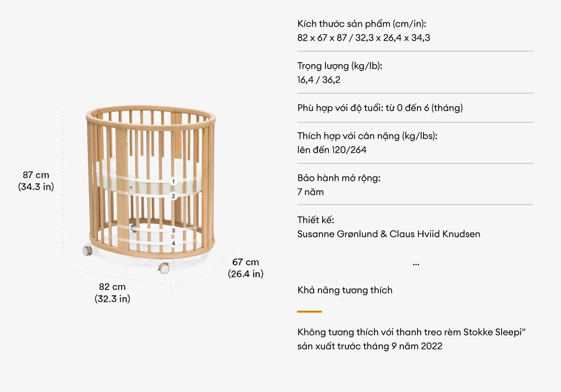Expand the three-dot ellipsis below the designer row
This screenshot has height=392, width=561.
point(416,264)
